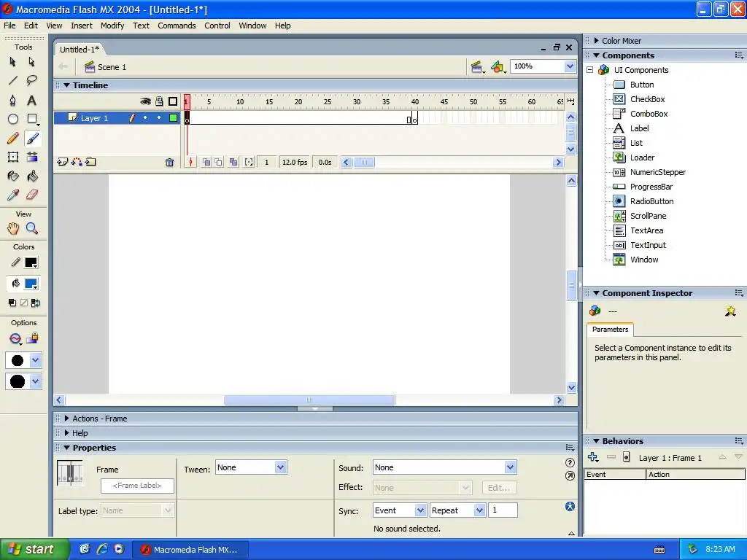Click the fill color blue swatch
The height and width of the screenshot is (560, 747).
(31, 284)
